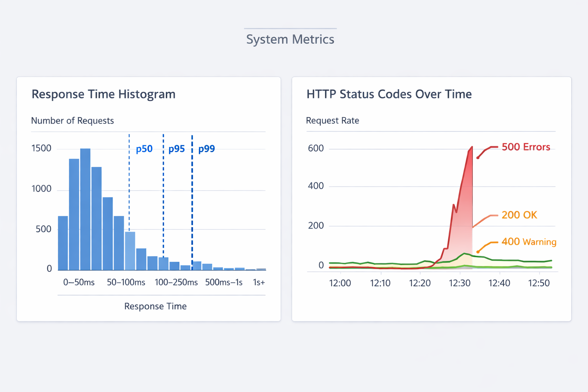Click the 12:50 time axis tick

(x=539, y=283)
